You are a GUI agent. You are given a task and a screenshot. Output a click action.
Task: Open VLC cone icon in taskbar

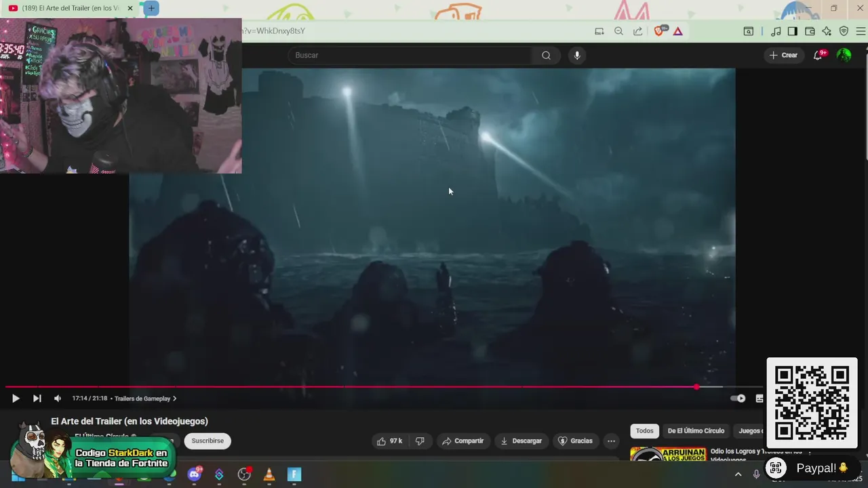click(x=269, y=474)
